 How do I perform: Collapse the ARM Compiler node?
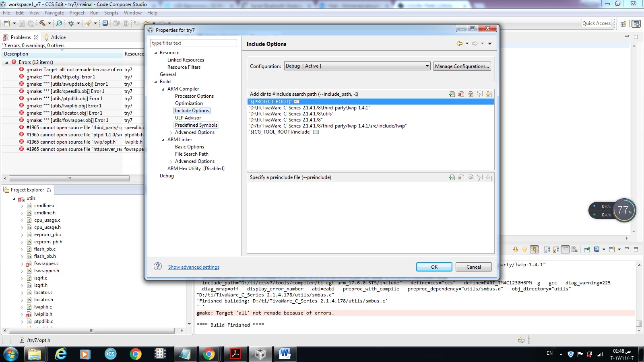point(163,89)
